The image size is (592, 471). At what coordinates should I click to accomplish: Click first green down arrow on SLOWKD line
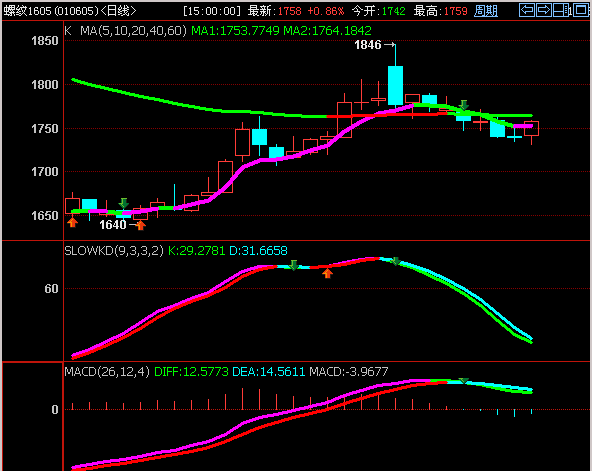tap(294, 265)
